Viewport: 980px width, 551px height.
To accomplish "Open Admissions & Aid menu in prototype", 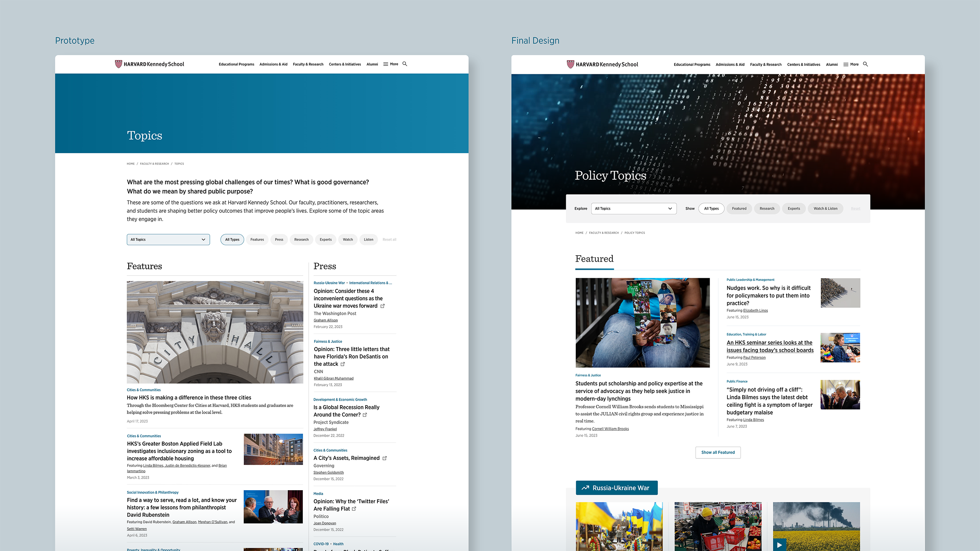I will (x=273, y=64).
